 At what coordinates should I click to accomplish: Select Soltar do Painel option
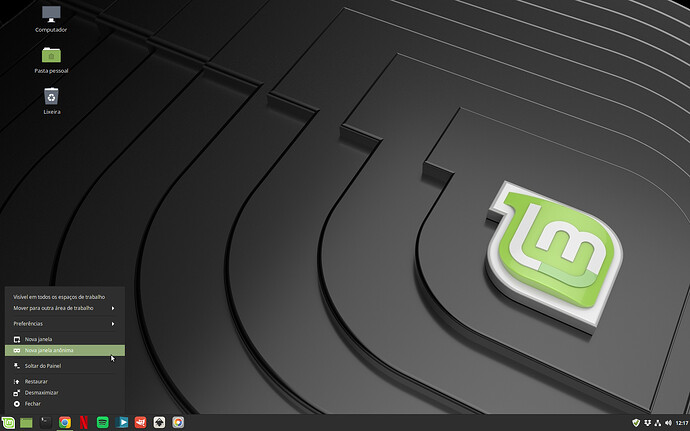(65, 366)
